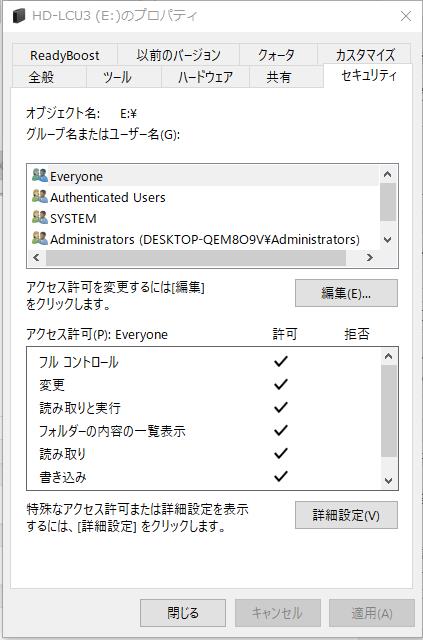The width and height of the screenshot is (423, 640).
Task: Switch to the 共有 tab
Action: 279,77
